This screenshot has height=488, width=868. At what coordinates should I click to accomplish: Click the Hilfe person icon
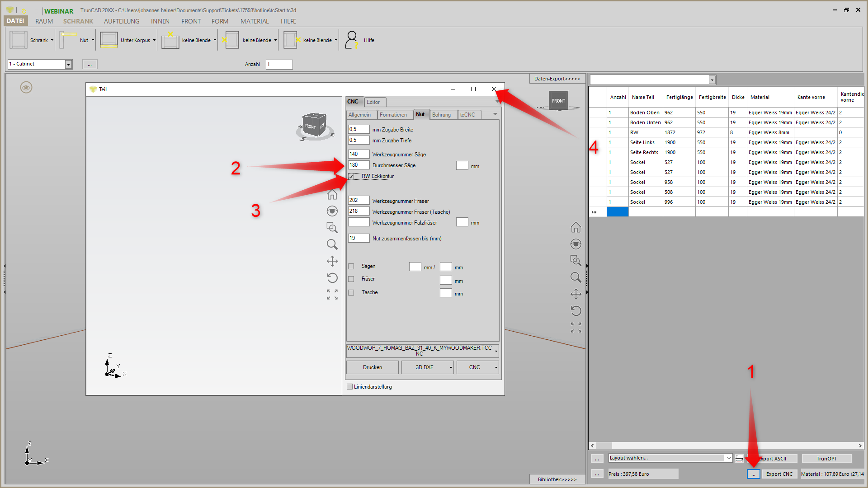(351, 40)
